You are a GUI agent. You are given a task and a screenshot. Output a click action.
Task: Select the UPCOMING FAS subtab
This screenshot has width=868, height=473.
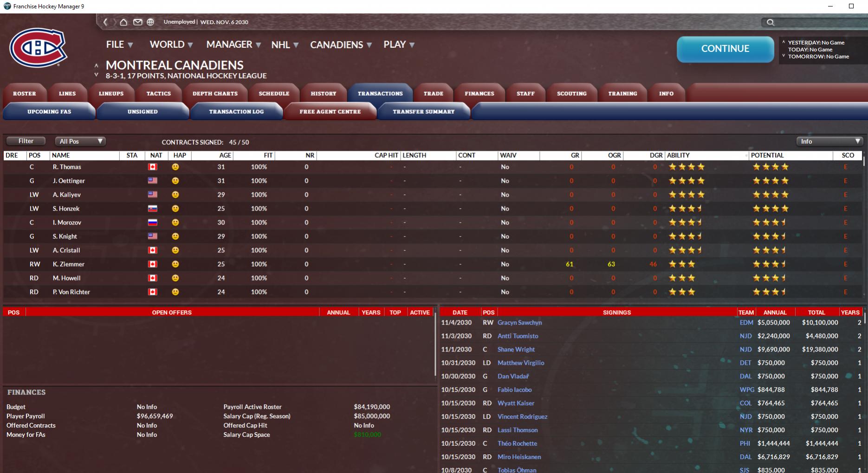click(x=49, y=112)
